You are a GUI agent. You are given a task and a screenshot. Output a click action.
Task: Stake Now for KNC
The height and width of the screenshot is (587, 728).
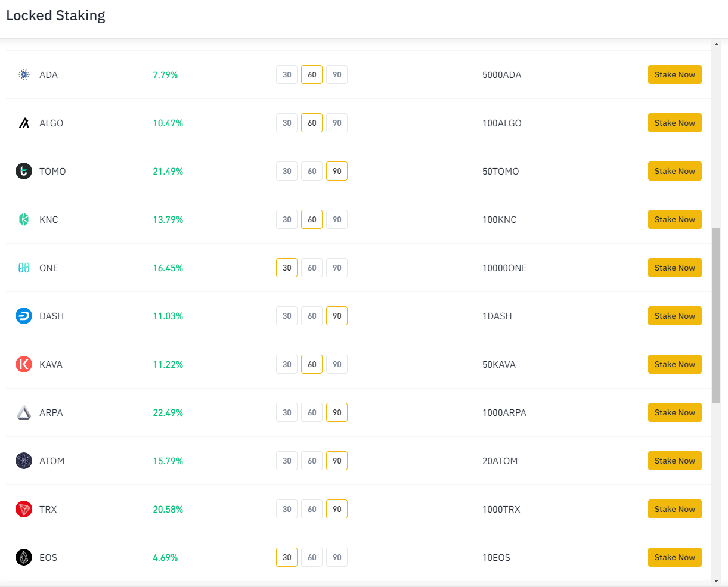675,219
